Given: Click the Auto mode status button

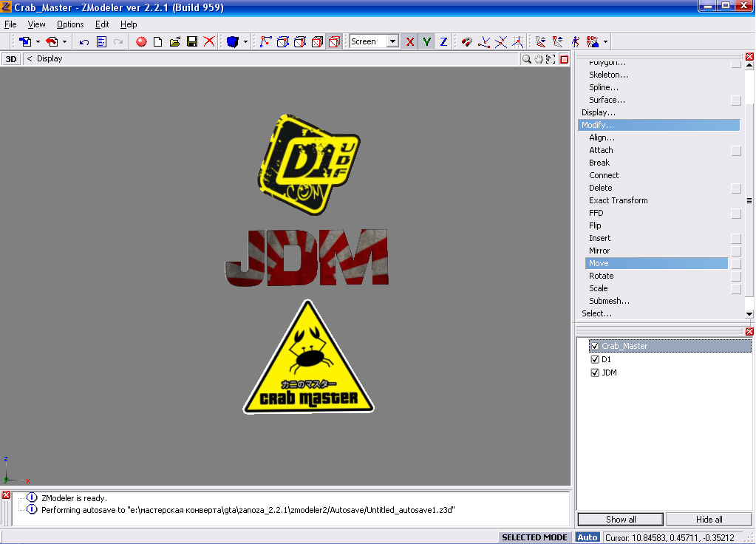Looking at the screenshot, I should (x=587, y=537).
